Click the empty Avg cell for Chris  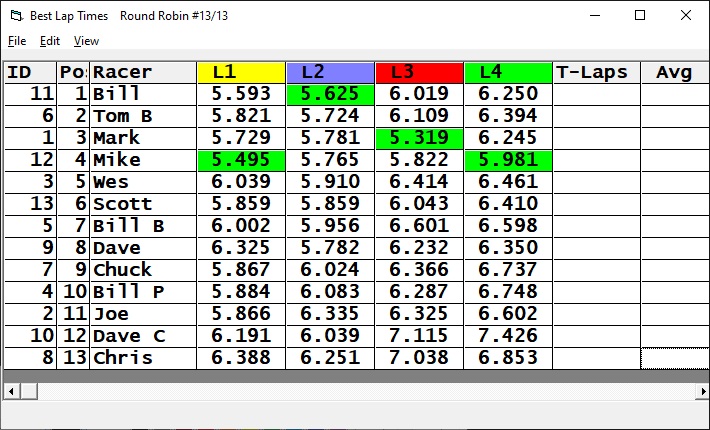tap(674, 358)
